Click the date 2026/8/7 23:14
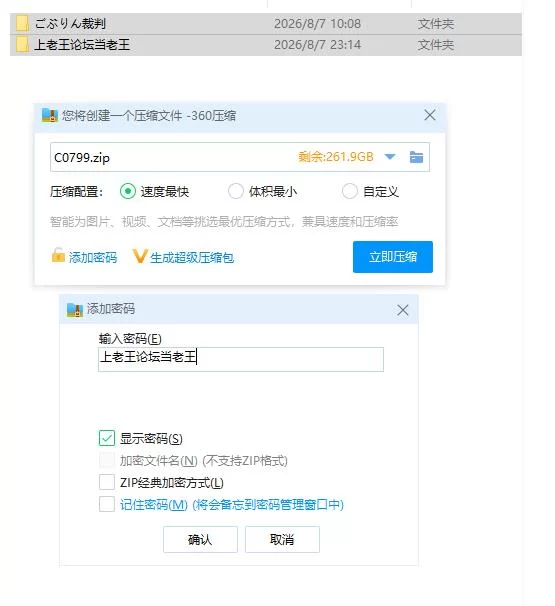The height and width of the screenshot is (606, 555). click(x=317, y=45)
